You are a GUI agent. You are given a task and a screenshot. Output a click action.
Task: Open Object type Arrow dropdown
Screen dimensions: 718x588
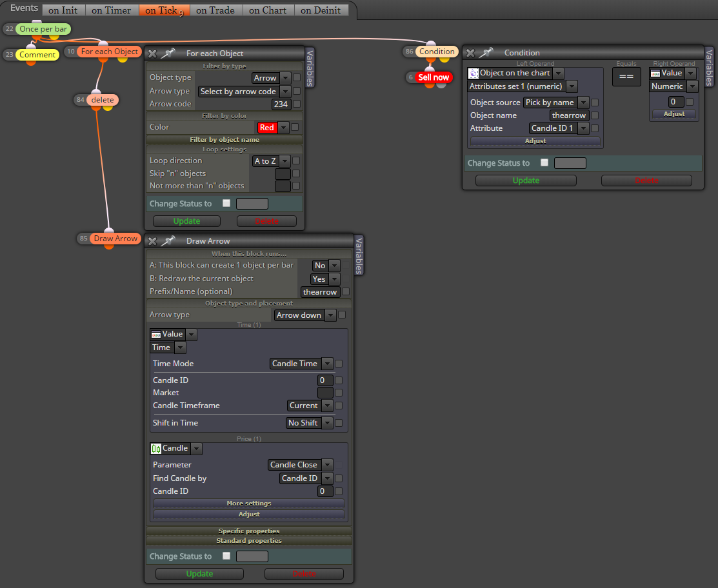click(271, 78)
